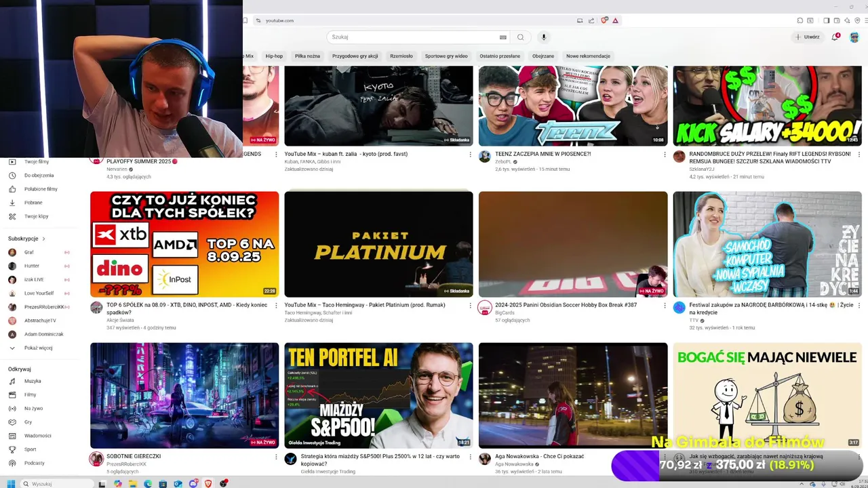Select the Przygodowe gry akcji chip

click(355, 56)
